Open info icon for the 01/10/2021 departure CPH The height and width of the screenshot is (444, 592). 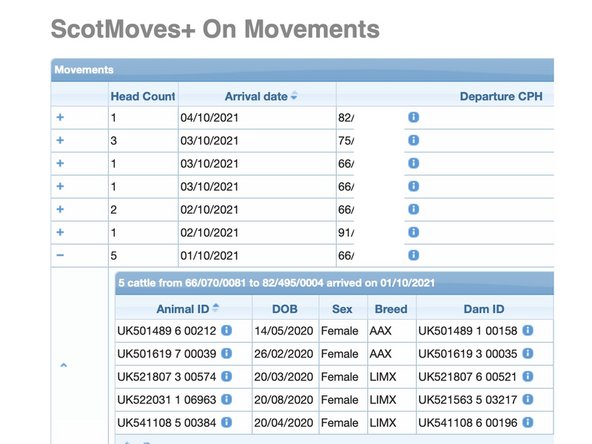pos(413,255)
